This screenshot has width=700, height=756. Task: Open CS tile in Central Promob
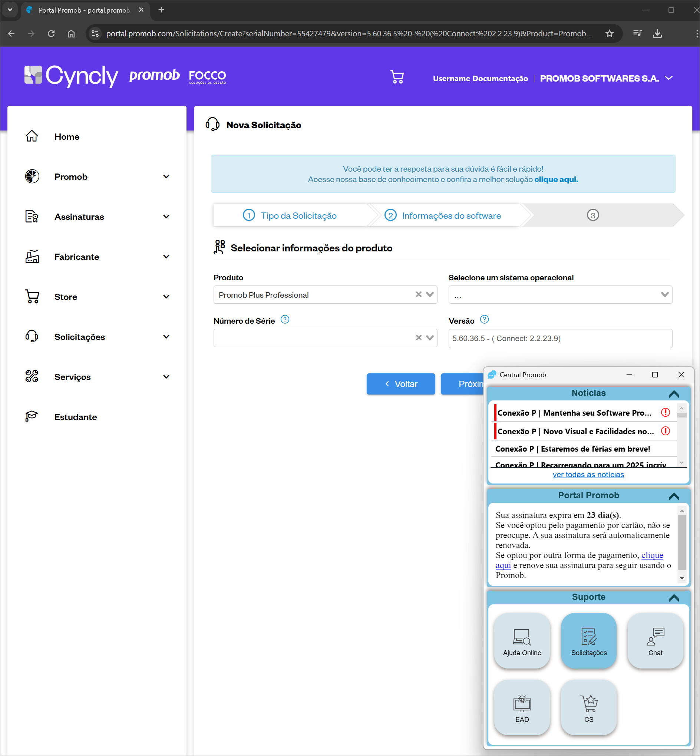(589, 707)
